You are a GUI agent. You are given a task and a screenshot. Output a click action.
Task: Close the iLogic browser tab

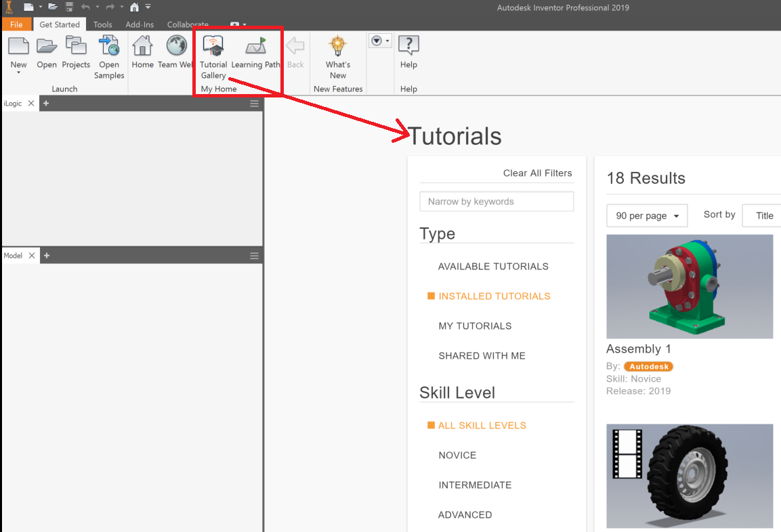click(31, 103)
